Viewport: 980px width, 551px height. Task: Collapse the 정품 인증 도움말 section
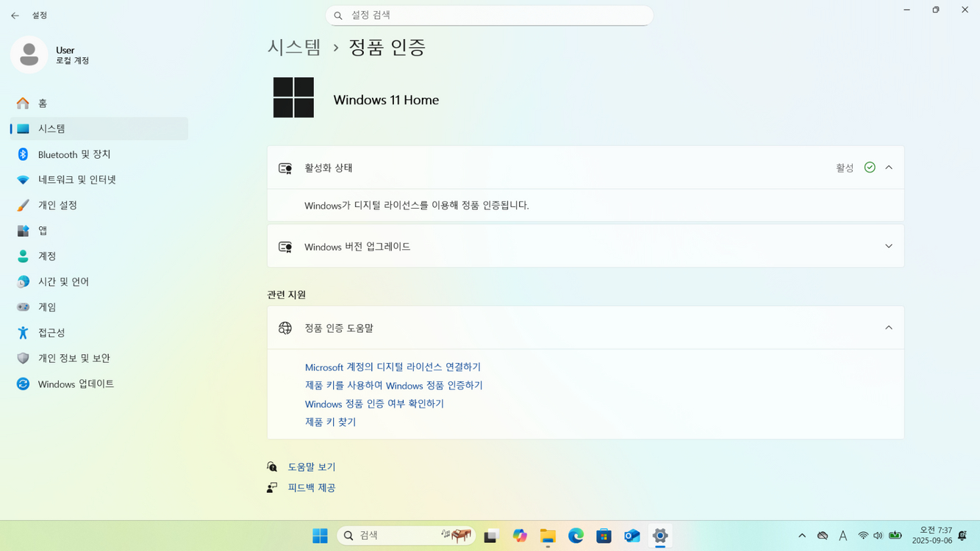click(888, 328)
